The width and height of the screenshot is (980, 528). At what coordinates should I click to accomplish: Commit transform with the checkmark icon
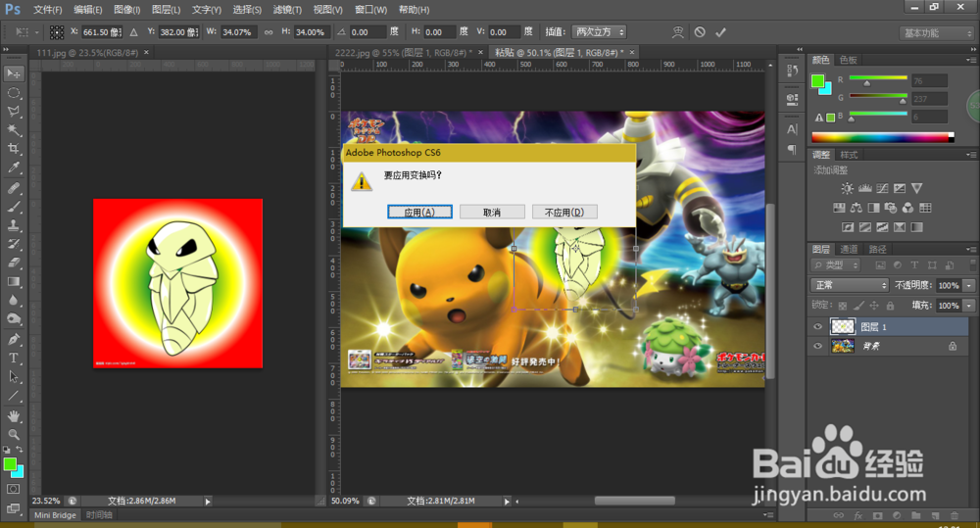[720, 32]
